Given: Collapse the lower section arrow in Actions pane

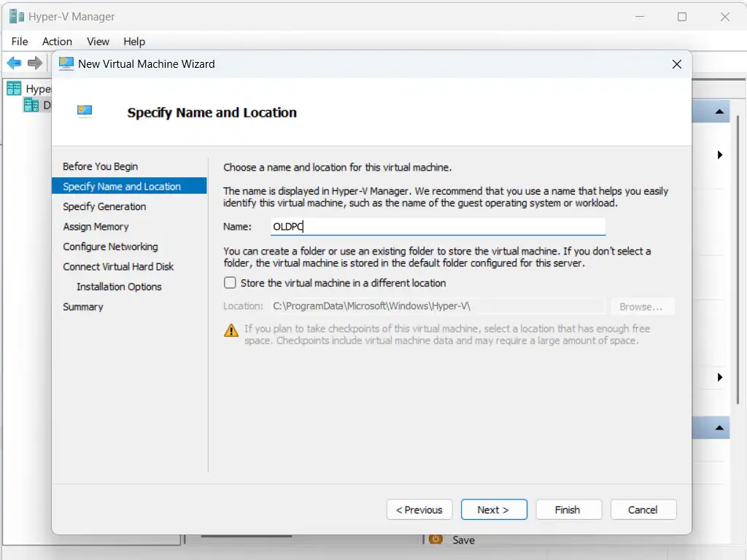Looking at the screenshot, I should tap(719, 428).
